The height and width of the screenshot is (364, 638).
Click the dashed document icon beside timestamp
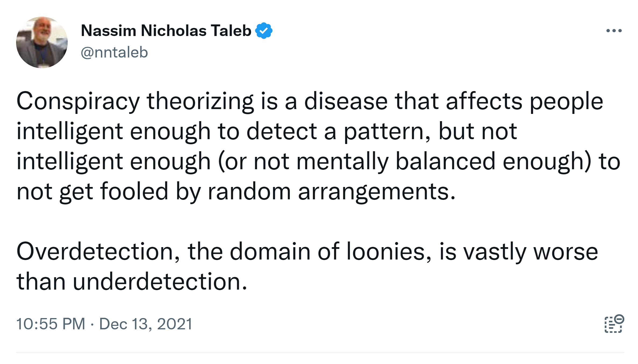click(614, 324)
